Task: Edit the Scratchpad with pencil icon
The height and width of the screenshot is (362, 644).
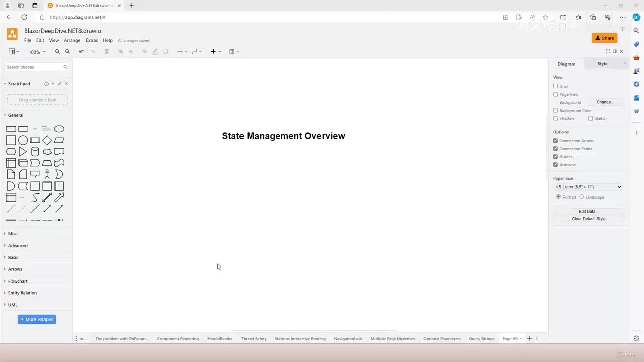Action: tap(59, 84)
